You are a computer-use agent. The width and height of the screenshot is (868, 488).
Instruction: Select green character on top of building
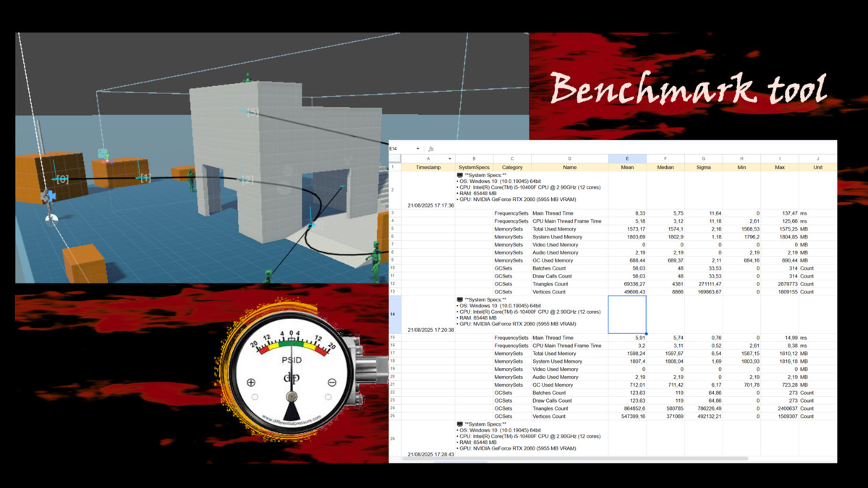tap(247, 77)
